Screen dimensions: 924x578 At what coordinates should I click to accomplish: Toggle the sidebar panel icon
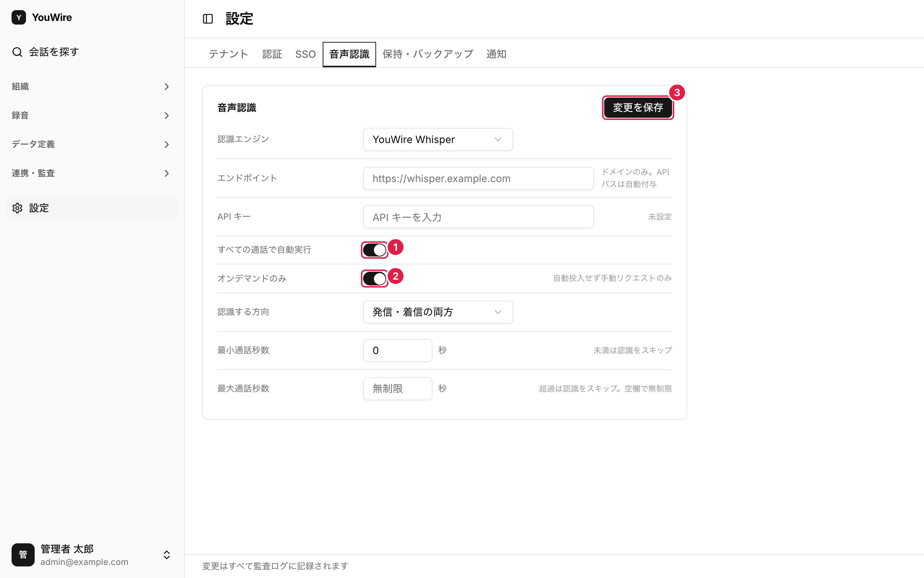pos(208,19)
